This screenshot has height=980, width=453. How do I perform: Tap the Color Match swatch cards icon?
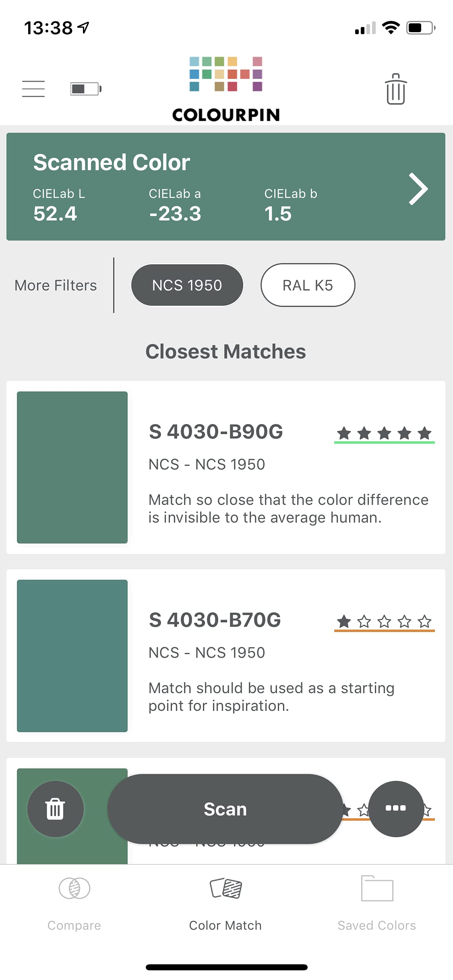(225, 888)
